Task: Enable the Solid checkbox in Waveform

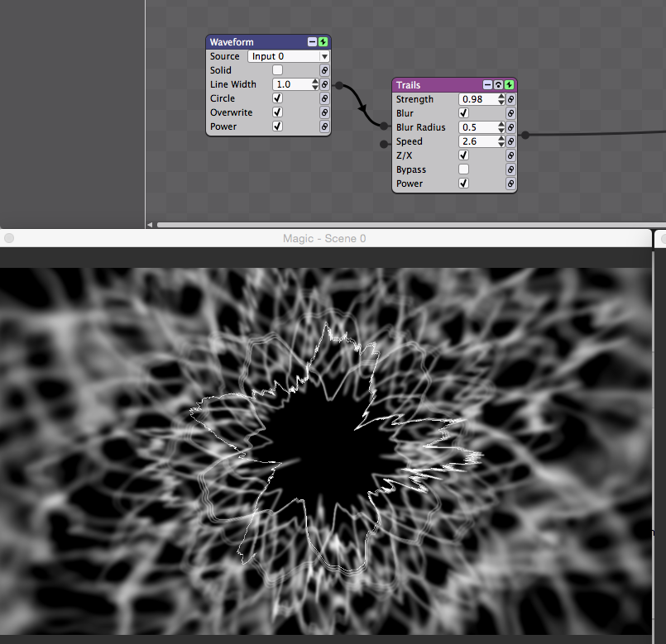Action: (x=277, y=70)
